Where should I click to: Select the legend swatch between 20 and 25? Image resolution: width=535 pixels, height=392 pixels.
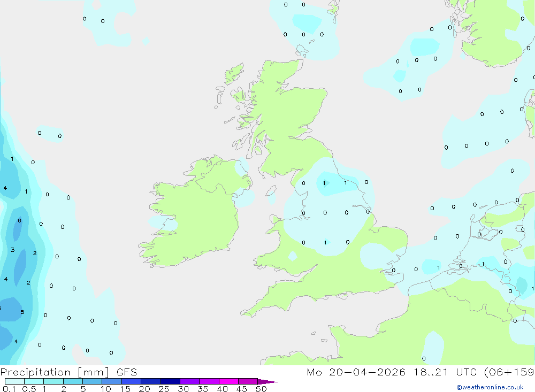[x=150, y=381]
